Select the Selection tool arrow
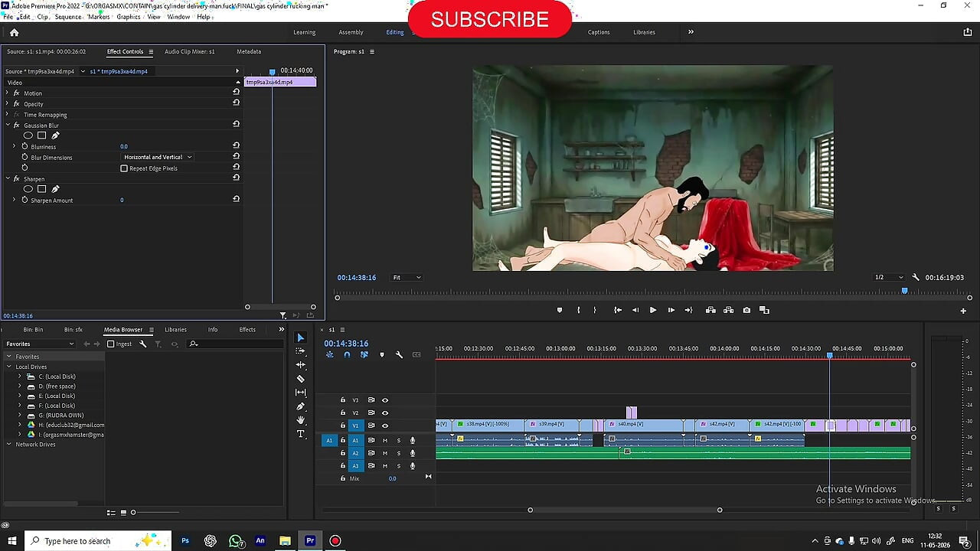This screenshot has height=551, width=980. (300, 337)
